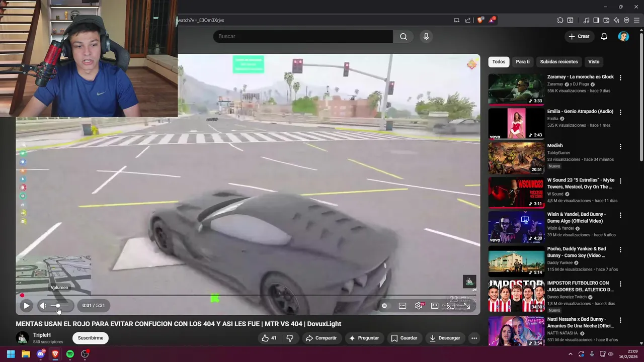Open Emilia Genio Atrapado thumbnail

click(516, 124)
